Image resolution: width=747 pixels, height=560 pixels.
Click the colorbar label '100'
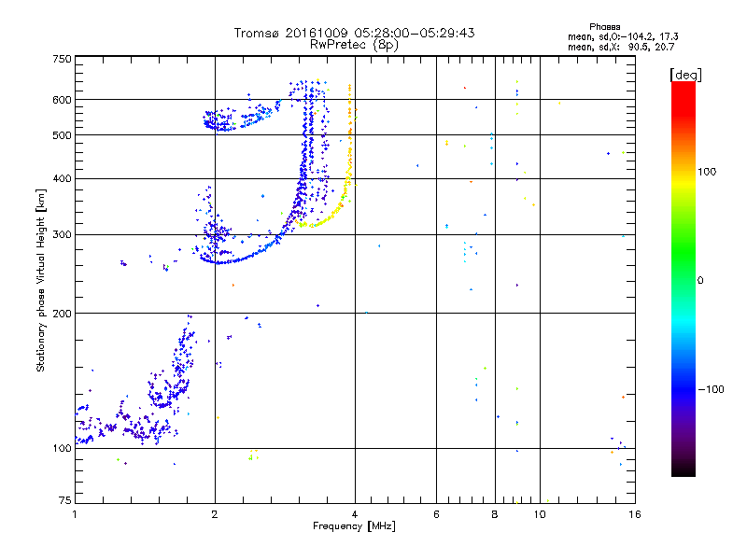coord(707,172)
